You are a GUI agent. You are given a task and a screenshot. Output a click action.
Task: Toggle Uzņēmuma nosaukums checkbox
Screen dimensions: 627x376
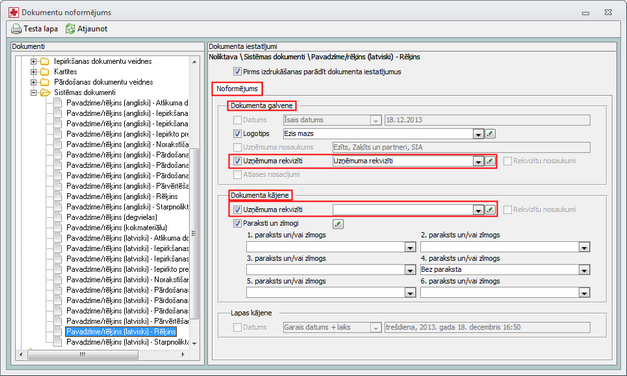237,147
